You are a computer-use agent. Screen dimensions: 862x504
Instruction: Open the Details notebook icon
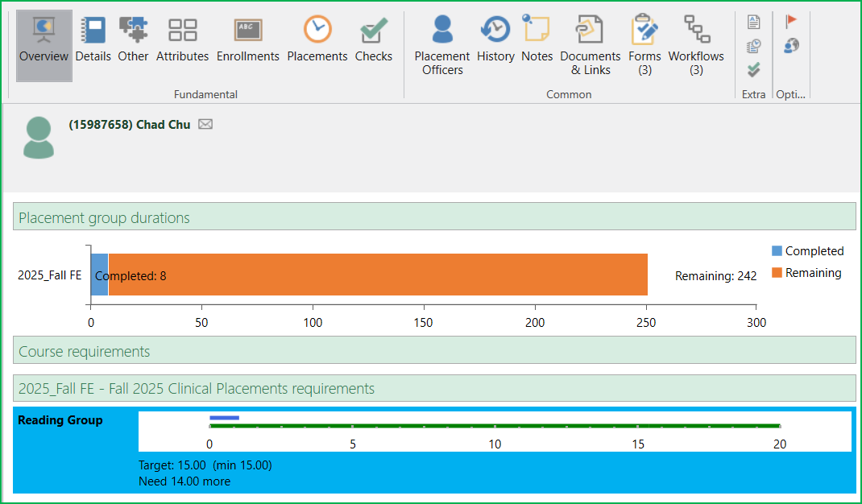(93, 29)
